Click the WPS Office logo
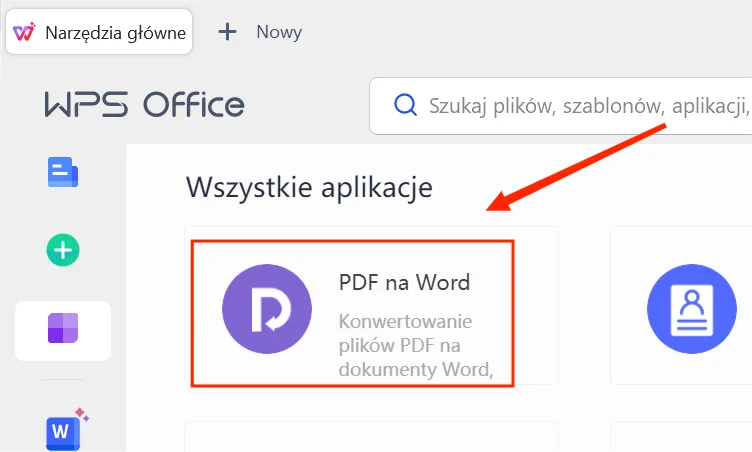Viewport: 752px width, 452px height. tap(144, 104)
